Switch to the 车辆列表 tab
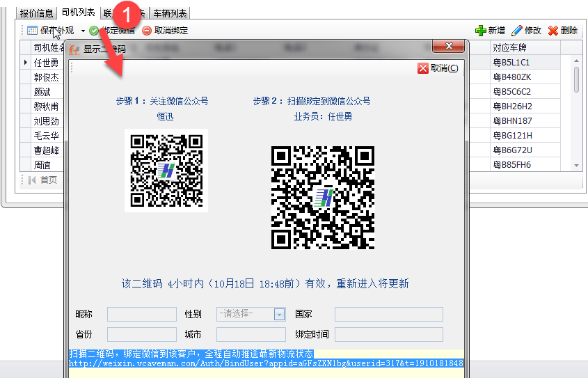This screenshot has height=378, width=588. click(x=170, y=13)
